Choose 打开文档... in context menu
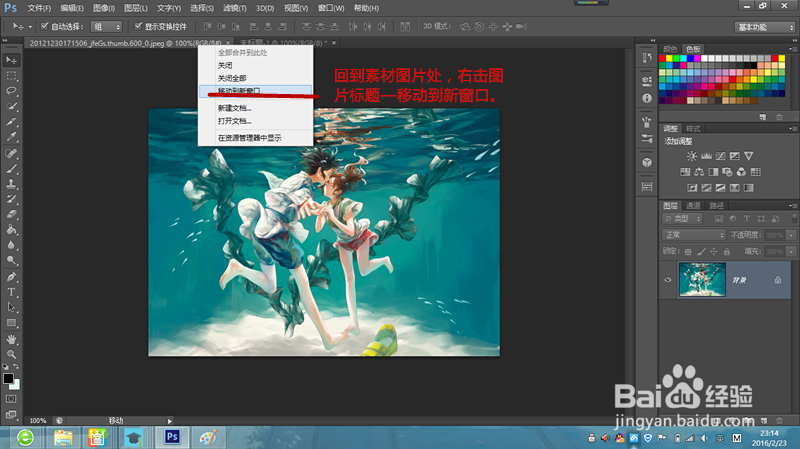The image size is (800, 449). 256,121
